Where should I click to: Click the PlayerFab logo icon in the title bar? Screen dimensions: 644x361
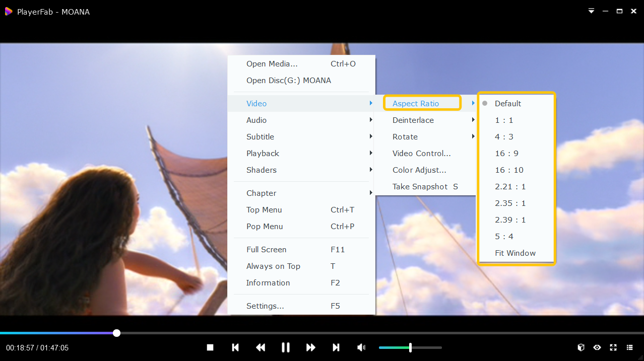pos(9,11)
